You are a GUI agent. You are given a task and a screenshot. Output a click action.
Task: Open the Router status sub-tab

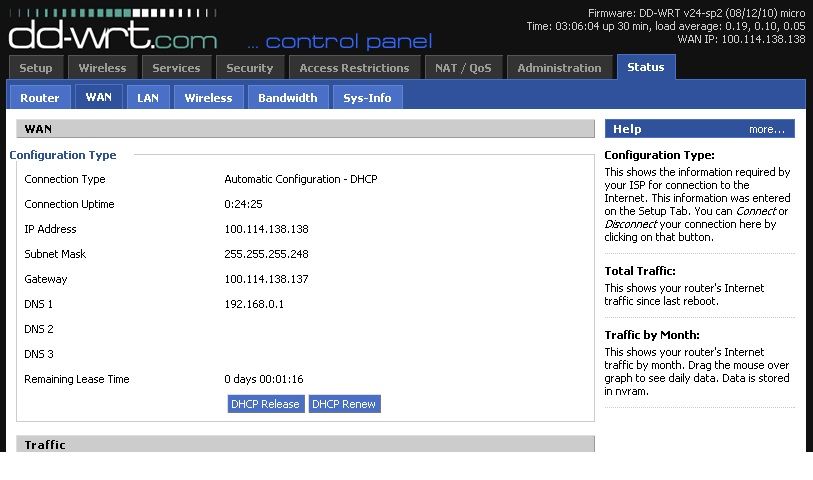(40, 97)
